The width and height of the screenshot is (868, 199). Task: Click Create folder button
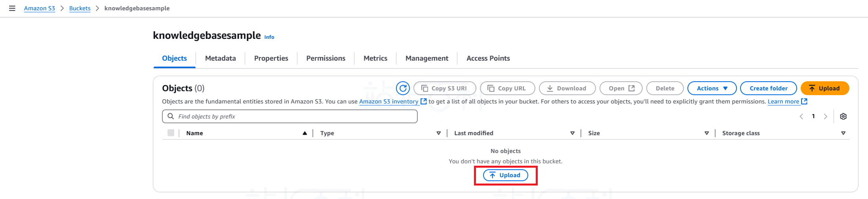click(768, 88)
